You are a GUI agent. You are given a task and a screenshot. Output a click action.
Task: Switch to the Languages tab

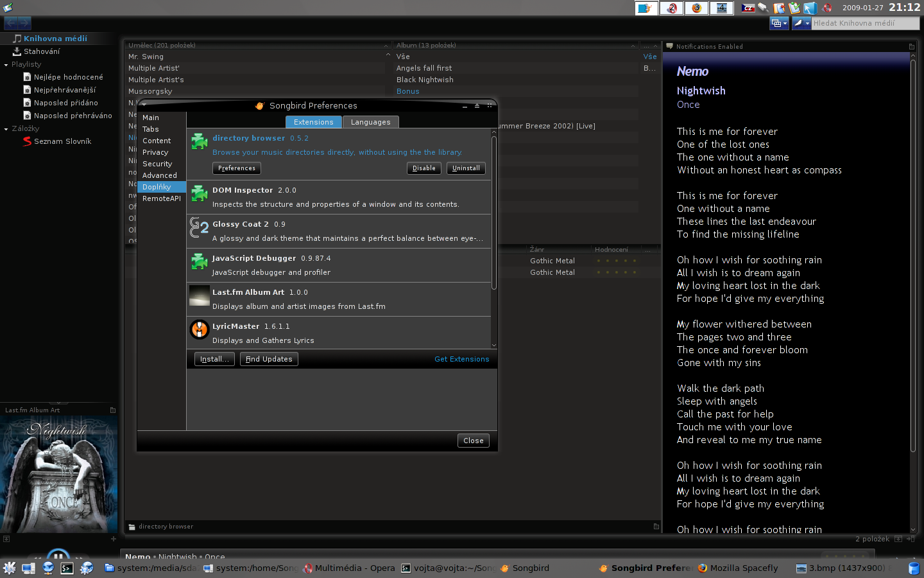pos(370,122)
